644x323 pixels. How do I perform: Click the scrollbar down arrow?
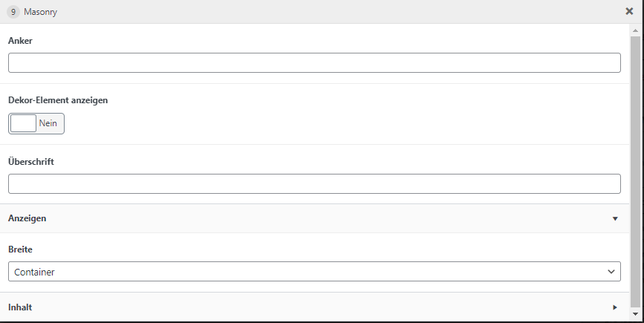635,315
